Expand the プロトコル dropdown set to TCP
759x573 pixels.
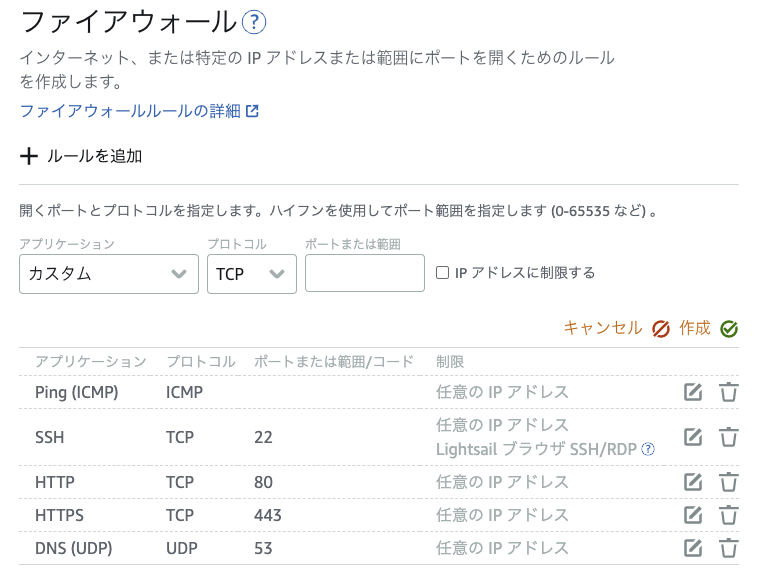click(251, 274)
